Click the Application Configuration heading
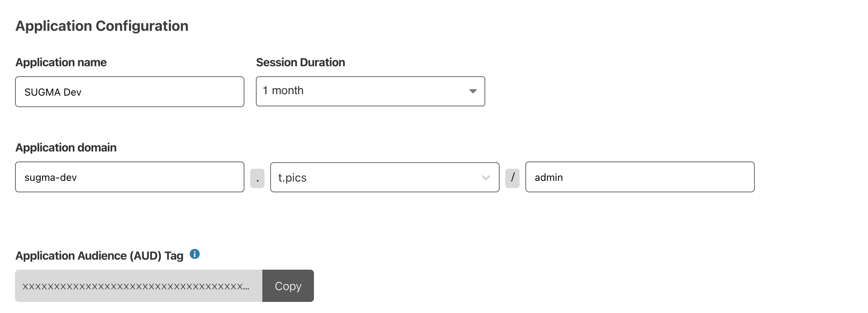Image resolution: width=868 pixels, height=313 pixels. 102,26
